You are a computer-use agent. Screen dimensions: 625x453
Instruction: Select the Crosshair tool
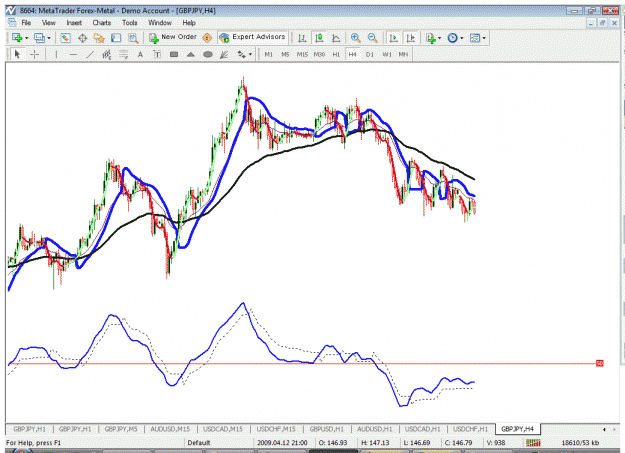coord(35,54)
